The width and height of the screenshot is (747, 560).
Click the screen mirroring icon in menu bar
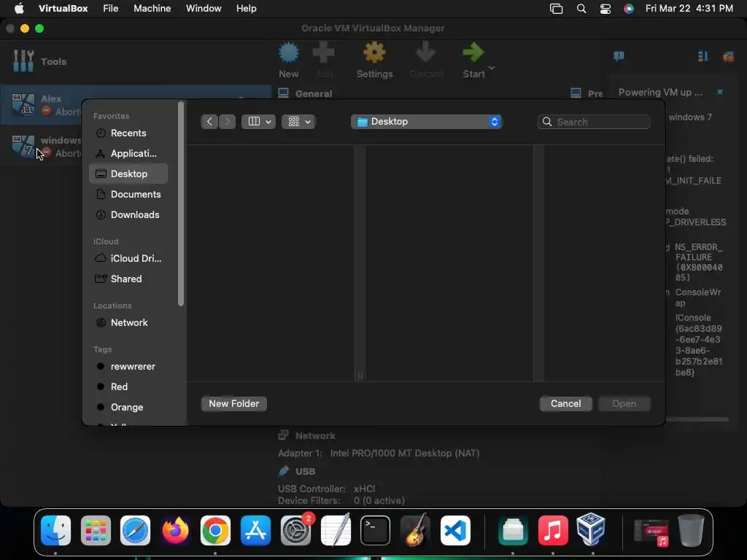pos(556,9)
